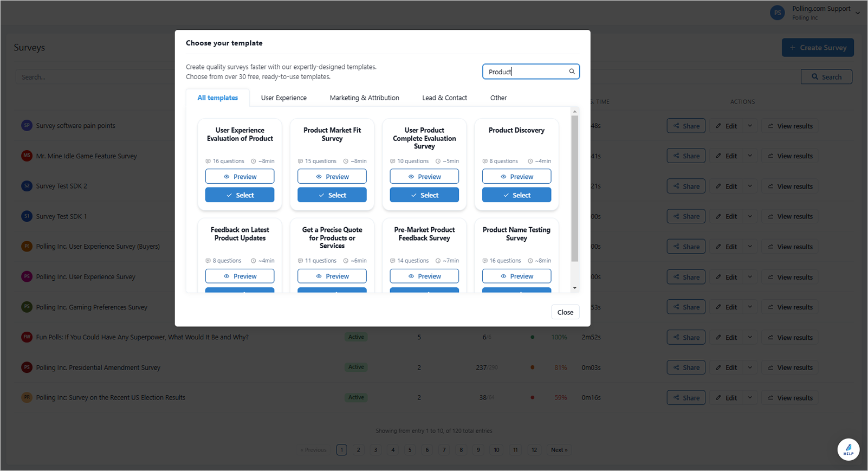View results for Survey Test SDK 1
Viewport: 868px width, 471px height.
click(790, 216)
